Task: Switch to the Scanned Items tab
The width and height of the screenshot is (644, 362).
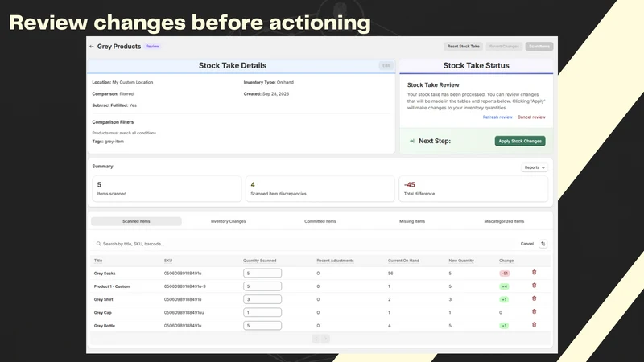Action: coord(136,221)
